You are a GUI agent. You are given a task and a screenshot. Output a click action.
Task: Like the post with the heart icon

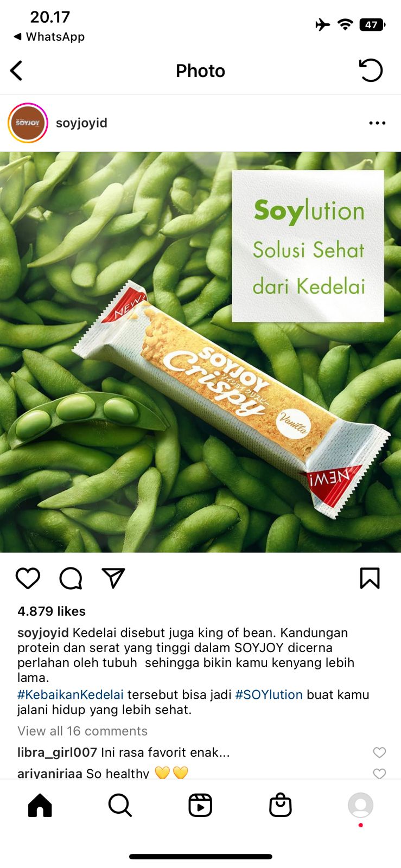(28, 578)
